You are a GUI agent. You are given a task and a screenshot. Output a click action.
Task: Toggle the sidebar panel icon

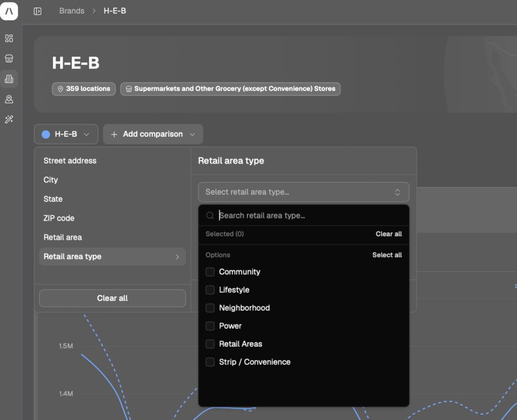pyautogui.click(x=37, y=11)
